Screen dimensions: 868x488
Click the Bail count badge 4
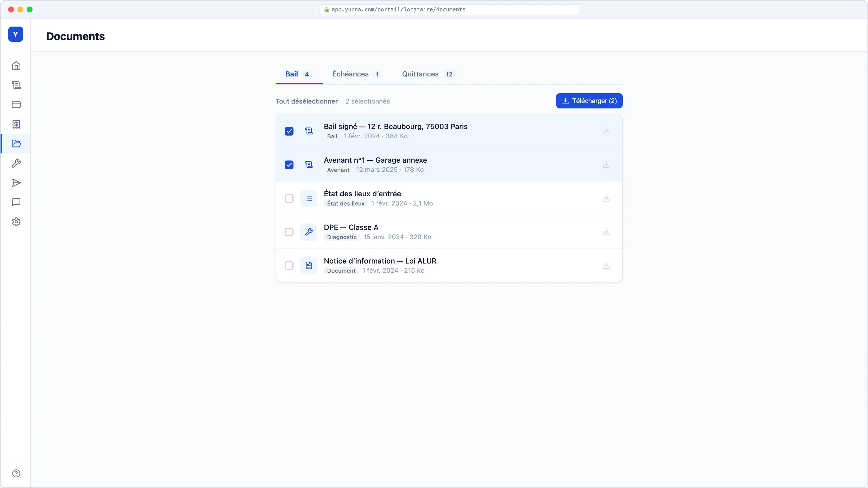click(x=307, y=75)
